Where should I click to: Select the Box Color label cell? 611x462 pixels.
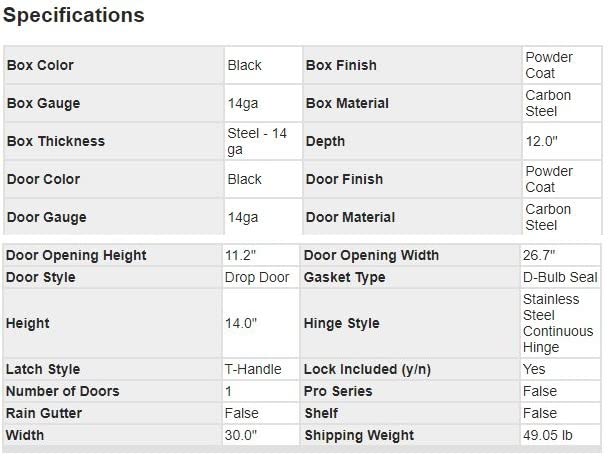pos(41,65)
